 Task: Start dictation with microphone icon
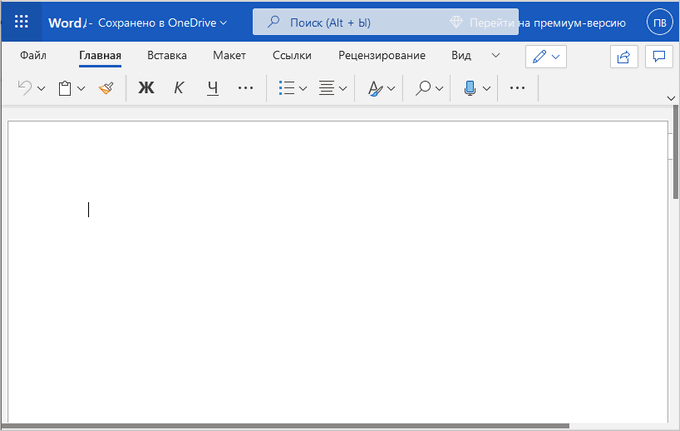[470, 88]
